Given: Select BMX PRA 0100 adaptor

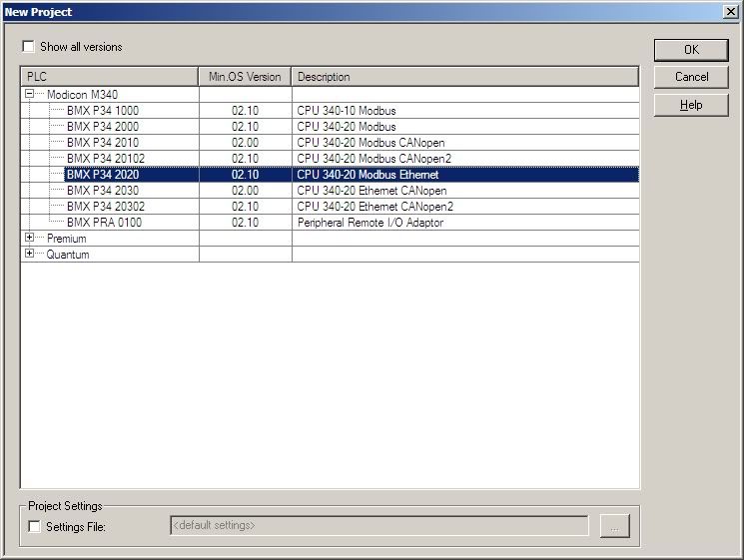Looking at the screenshot, I should click(x=104, y=223).
